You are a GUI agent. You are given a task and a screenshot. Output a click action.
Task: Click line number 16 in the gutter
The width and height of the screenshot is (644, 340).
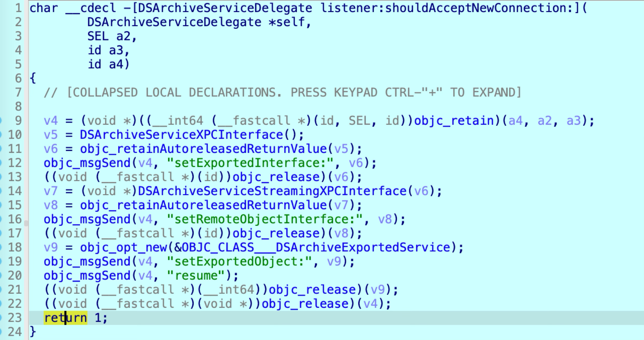[x=15, y=219]
